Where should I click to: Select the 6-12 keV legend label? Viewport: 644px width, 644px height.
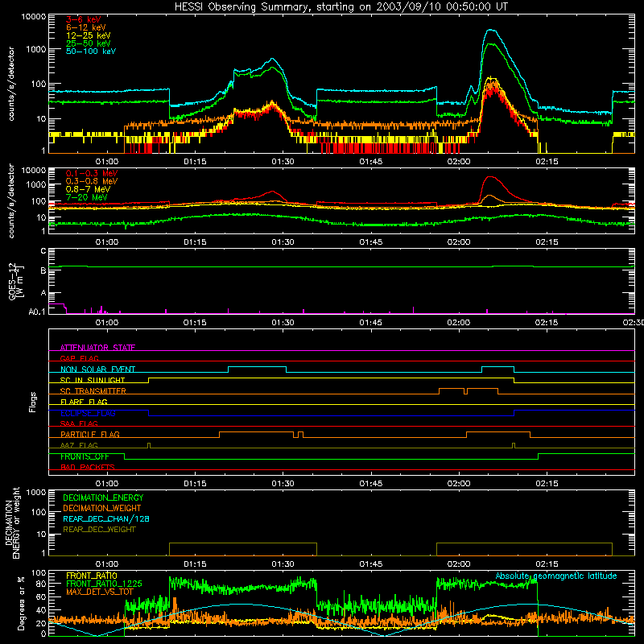[86, 27]
